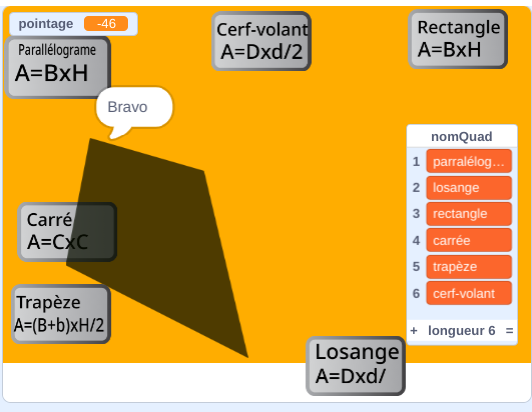This screenshot has width=532, height=412.
Task: Choose the Rectangle A=BxH card
Action: (x=458, y=39)
